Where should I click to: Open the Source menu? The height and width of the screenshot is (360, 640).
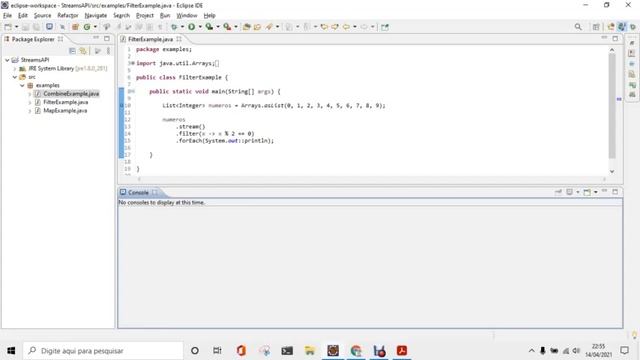(x=42, y=16)
